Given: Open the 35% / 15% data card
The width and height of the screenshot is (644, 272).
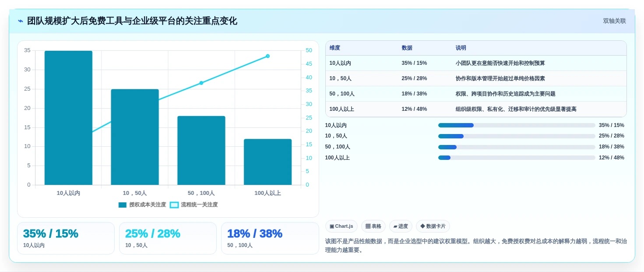Looking at the screenshot, I should [66, 238].
